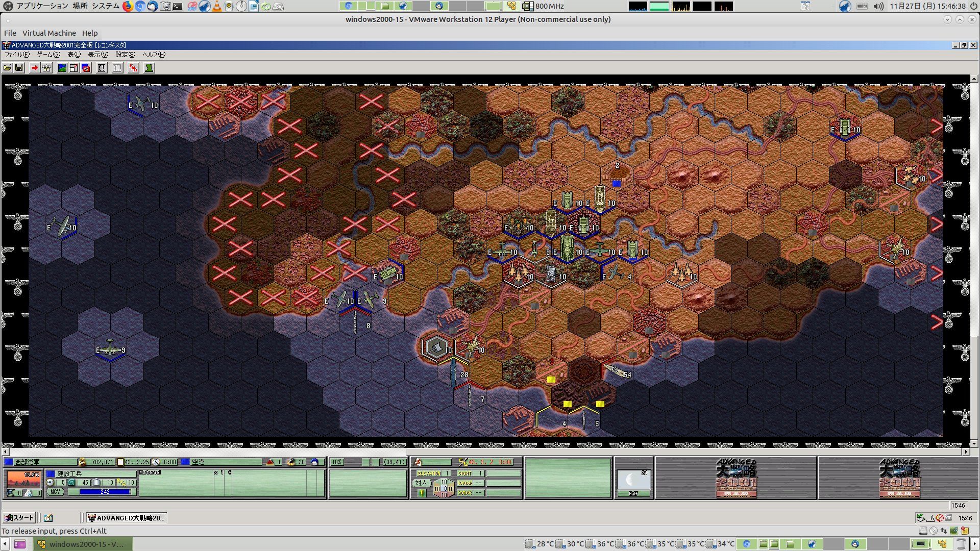The width and height of the screenshot is (980, 551).
Task: Click the map vertical scrollbar up arrow
Action: pyautogui.click(x=974, y=79)
